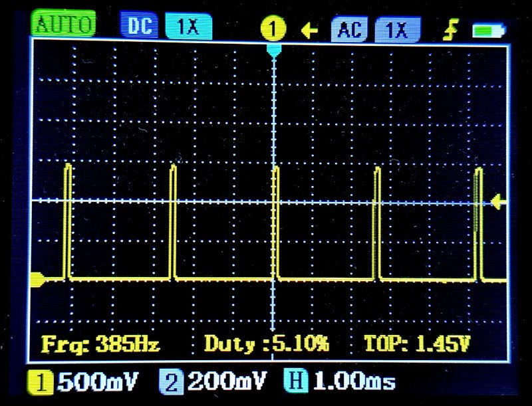
Task: Click the yellow channel 1 circle icon
Action: [x=273, y=29]
